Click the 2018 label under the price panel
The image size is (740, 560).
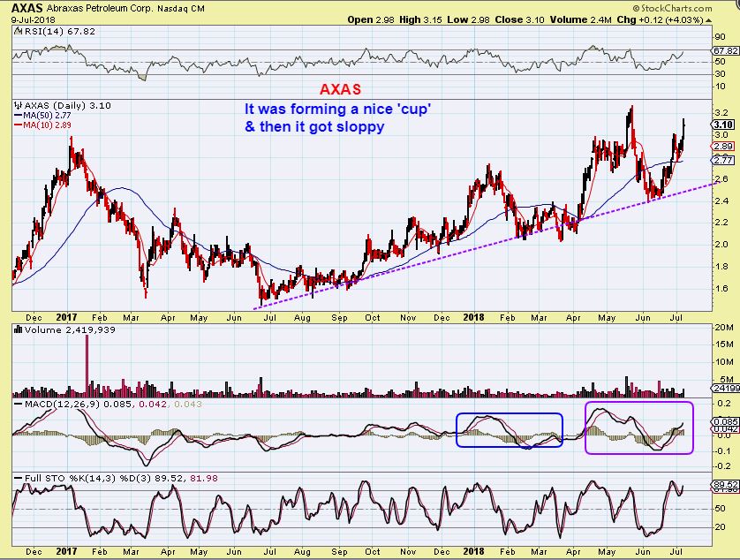point(473,317)
